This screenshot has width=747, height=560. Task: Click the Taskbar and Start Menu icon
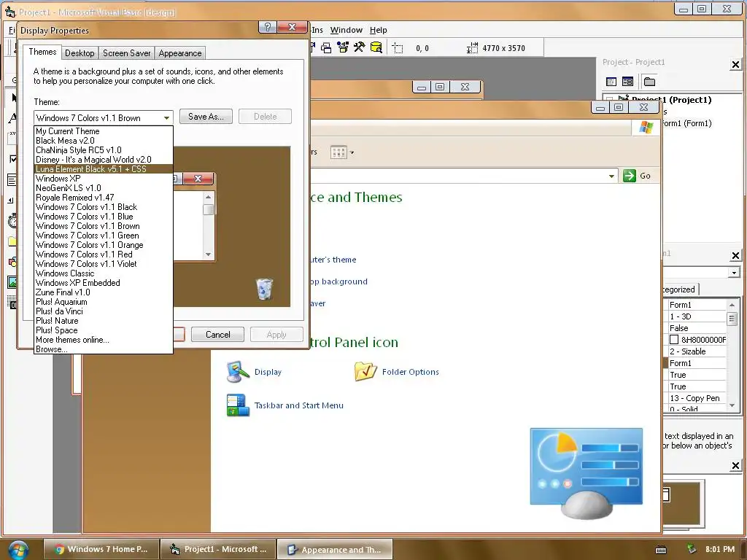coord(238,405)
